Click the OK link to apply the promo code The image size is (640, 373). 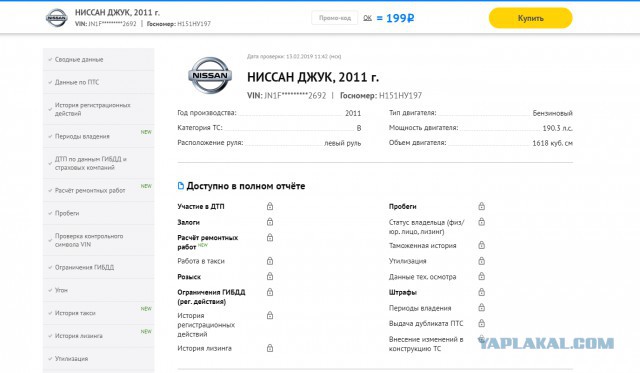coord(367,18)
